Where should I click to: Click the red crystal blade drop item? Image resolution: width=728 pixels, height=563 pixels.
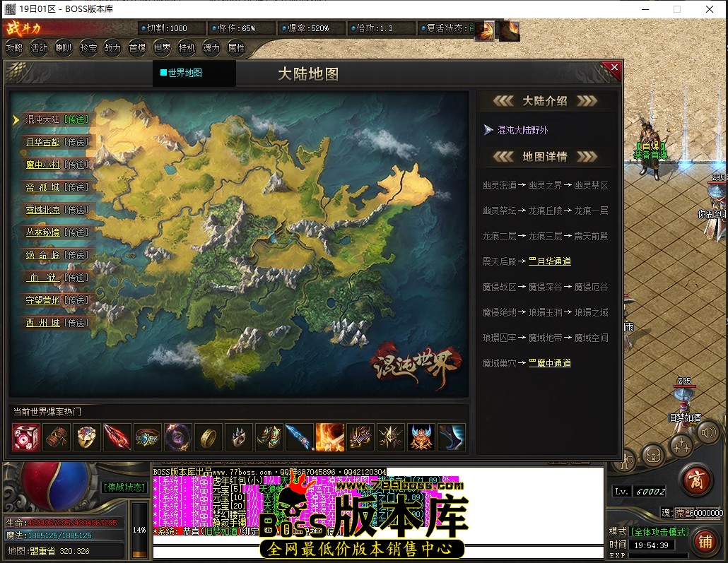click(117, 437)
